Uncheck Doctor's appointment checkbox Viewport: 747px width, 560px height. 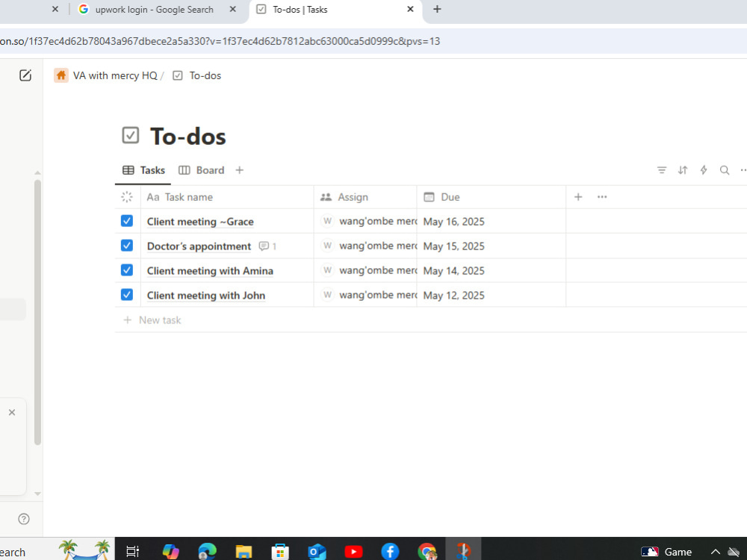[127, 246]
